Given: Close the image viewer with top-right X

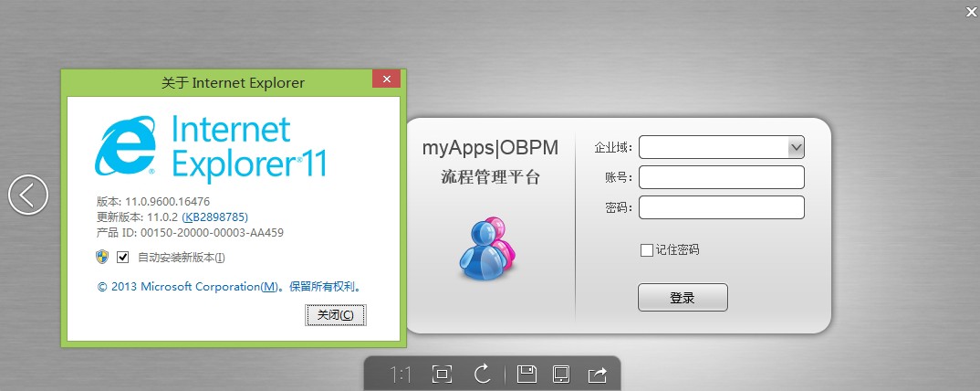Looking at the screenshot, I should (x=971, y=11).
